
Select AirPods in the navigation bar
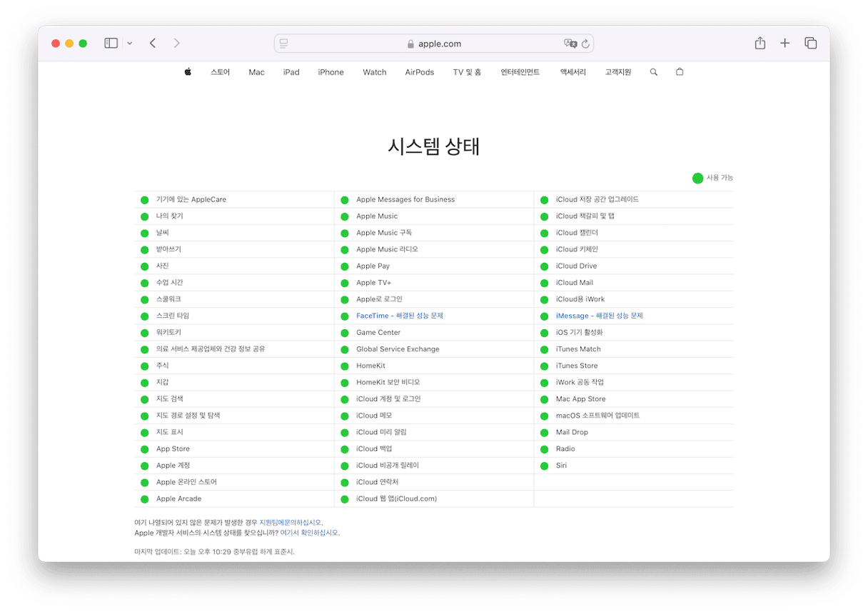pos(420,72)
